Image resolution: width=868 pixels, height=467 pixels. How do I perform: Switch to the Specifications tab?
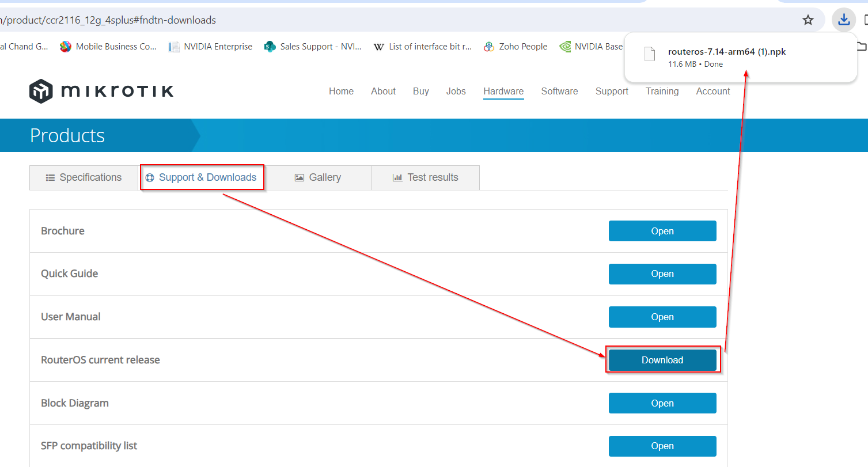pos(84,177)
